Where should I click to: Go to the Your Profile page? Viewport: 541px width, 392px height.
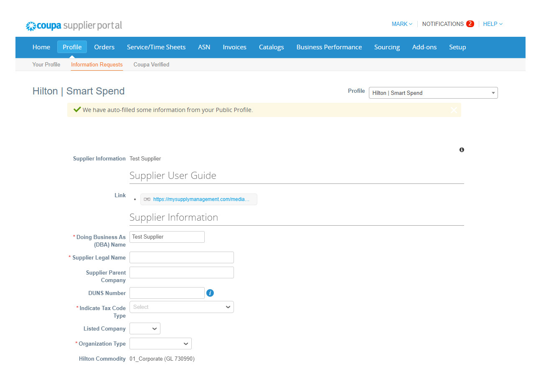click(46, 64)
